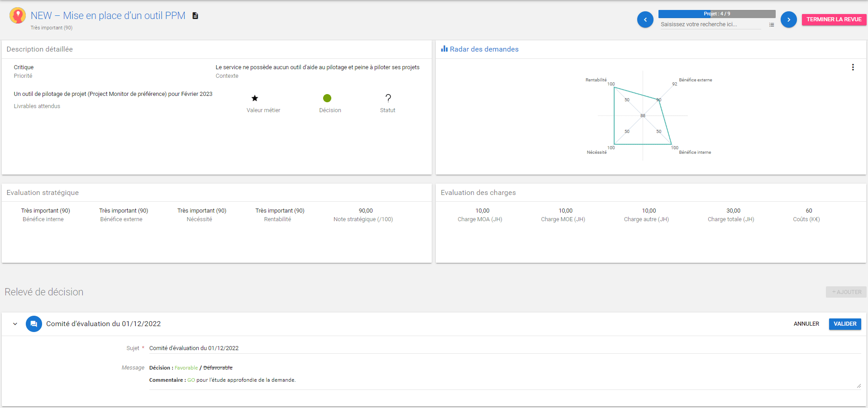Click the green Décision status dot
This screenshot has height=408, width=868.
coord(327,98)
